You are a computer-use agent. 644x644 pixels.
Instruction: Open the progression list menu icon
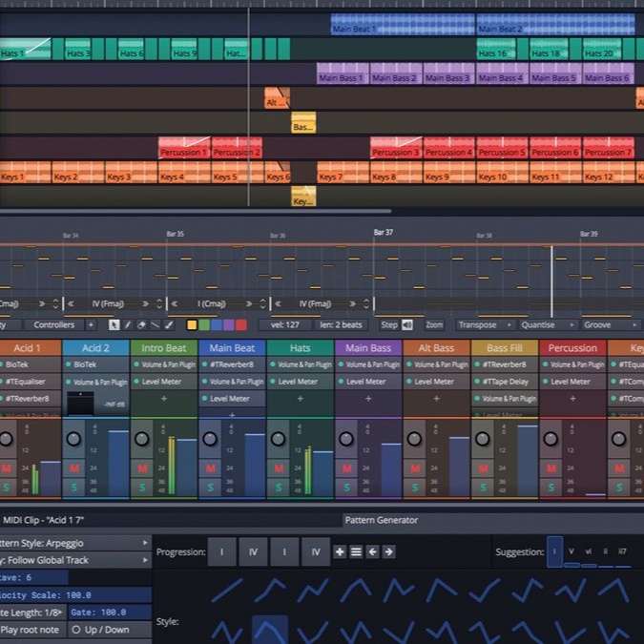356,551
